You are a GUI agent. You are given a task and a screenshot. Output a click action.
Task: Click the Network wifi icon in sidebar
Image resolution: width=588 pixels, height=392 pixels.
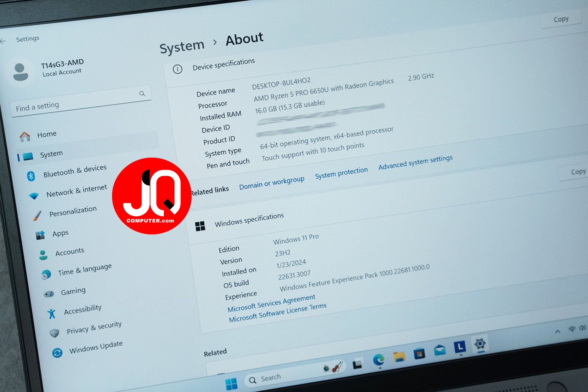(34, 196)
